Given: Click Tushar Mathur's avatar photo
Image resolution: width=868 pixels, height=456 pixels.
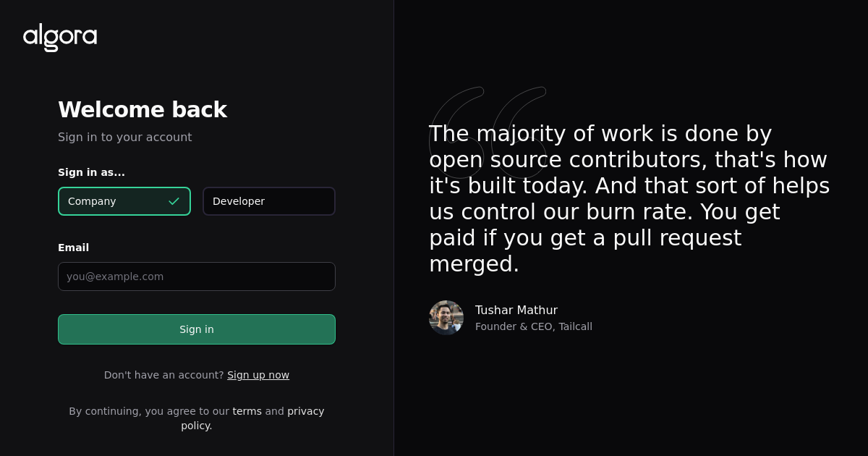Looking at the screenshot, I should pyautogui.click(x=446, y=318).
